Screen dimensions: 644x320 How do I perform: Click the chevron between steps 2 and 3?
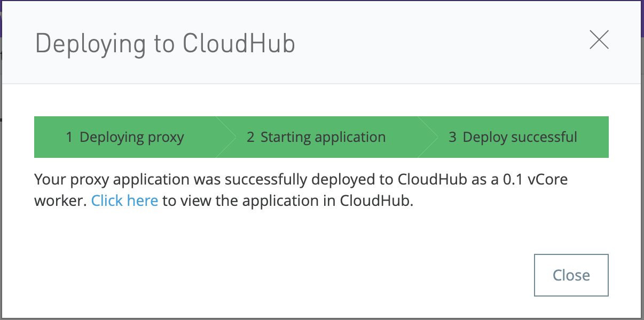[x=428, y=137]
